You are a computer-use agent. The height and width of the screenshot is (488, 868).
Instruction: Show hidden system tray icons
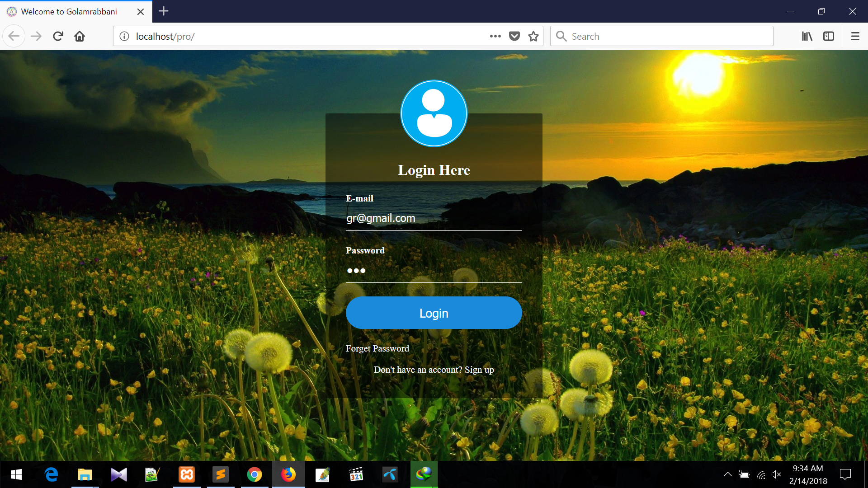coord(728,474)
